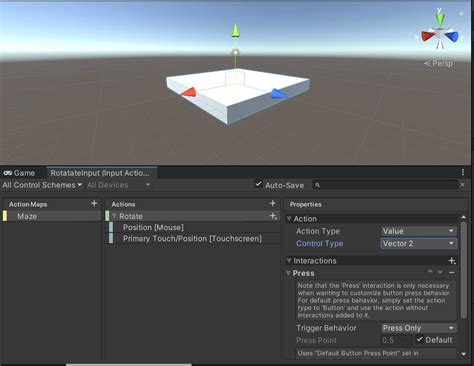Remove the Press interaction

pos(452,272)
